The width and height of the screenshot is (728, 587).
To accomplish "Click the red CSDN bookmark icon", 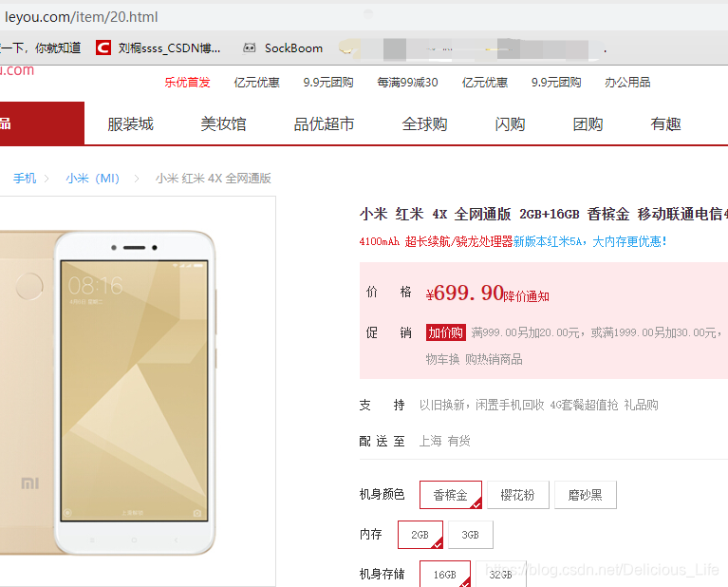I will click(103, 47).
